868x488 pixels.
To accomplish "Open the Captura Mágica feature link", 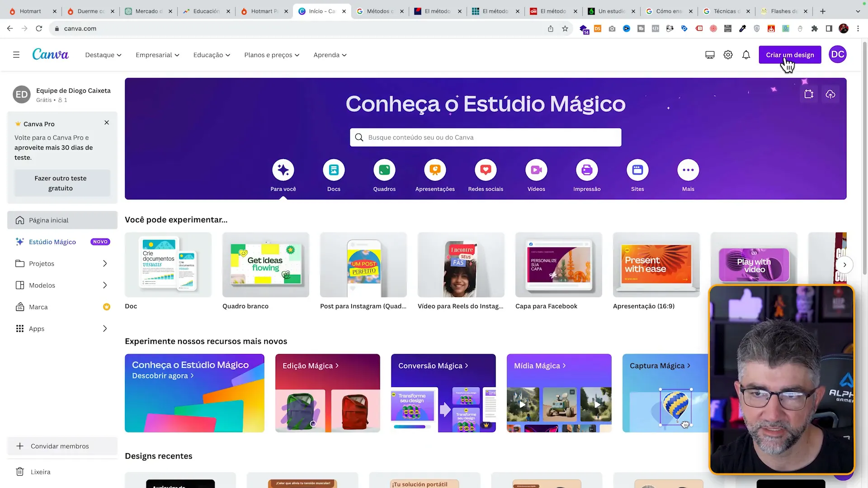I will pos(660,366).
